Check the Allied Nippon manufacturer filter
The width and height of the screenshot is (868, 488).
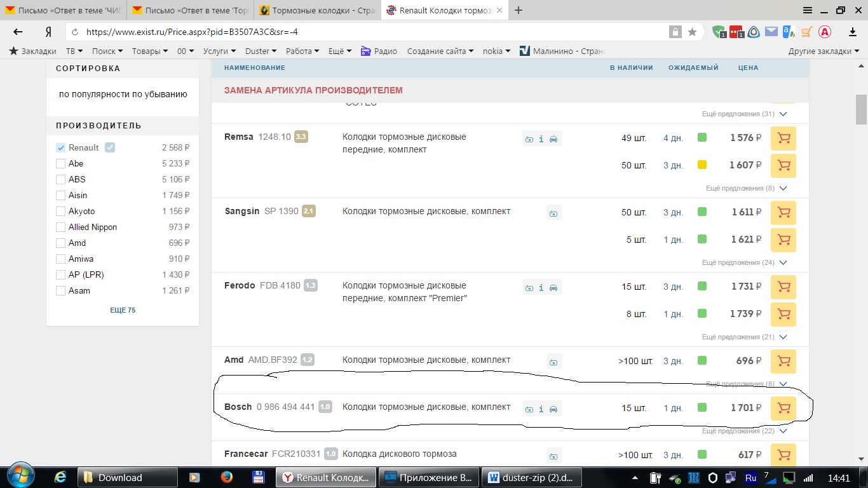[x=61, y=227]
